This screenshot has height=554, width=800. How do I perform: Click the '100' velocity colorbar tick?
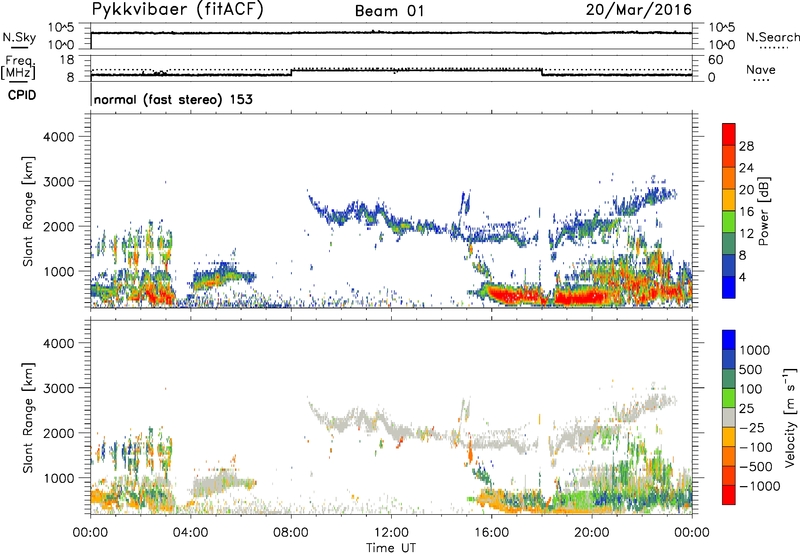click(x=751, y=389)
